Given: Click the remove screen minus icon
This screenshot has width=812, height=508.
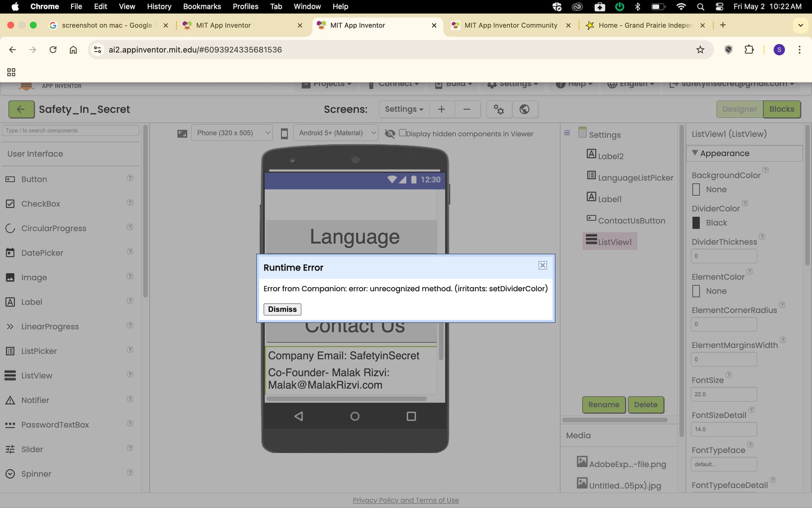Looking at the screenshot, I should pyautogui.click(x=467, y=109).
